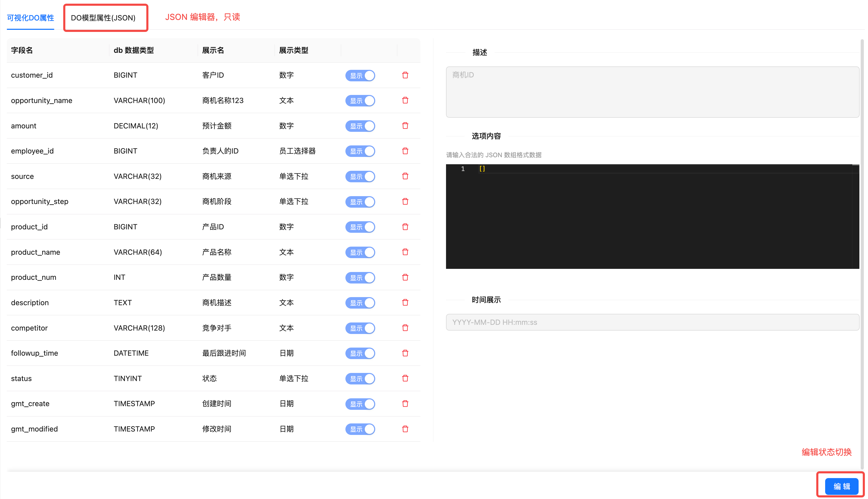The width and height of the screenshot is (868, 499).
Task: Delete the source field row
Action: tap(405, 176)
